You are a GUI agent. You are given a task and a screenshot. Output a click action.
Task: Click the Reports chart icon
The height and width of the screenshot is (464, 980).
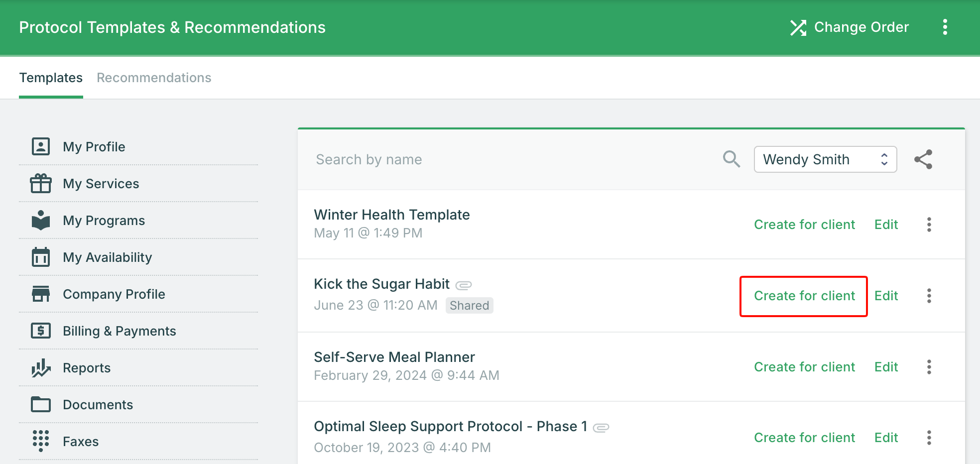point(41,367)
